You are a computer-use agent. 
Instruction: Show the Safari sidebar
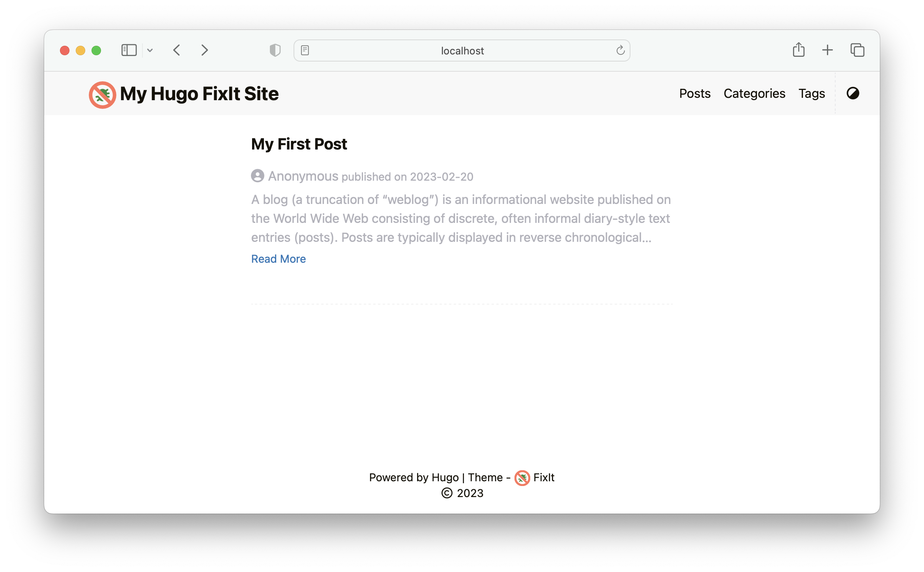[x=129, y=50]
